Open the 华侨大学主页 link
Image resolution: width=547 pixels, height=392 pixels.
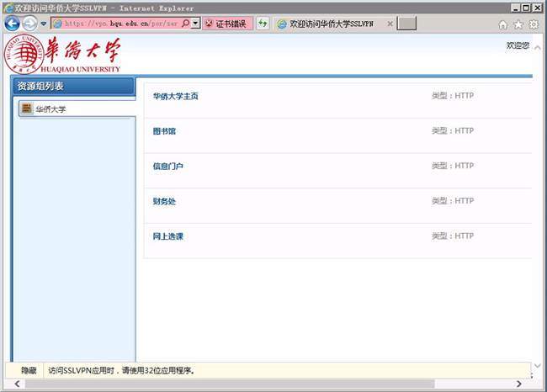(x=175, y=96)
